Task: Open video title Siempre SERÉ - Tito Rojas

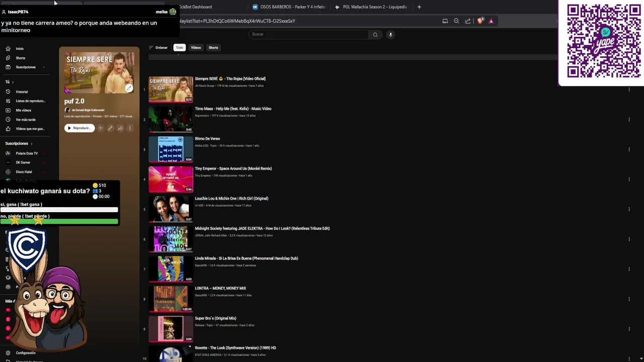Action: [230, 79]
